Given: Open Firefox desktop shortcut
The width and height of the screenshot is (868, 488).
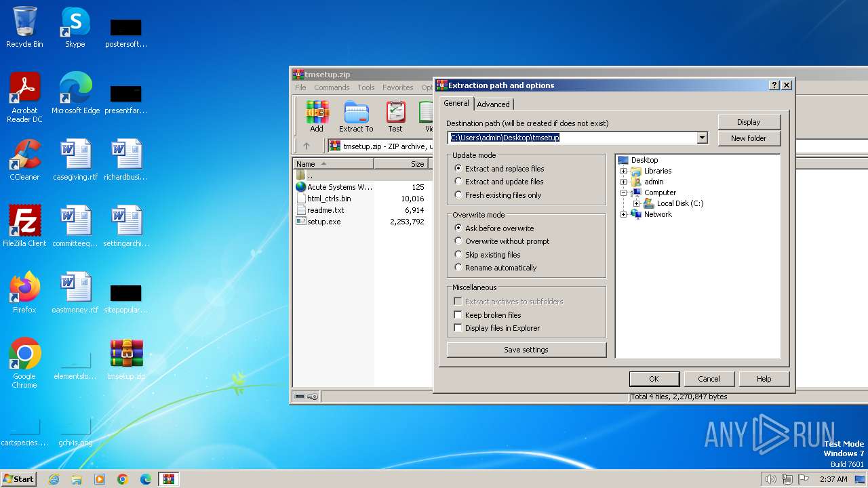Looking at the screenshot, I should (x=24, y=293).
